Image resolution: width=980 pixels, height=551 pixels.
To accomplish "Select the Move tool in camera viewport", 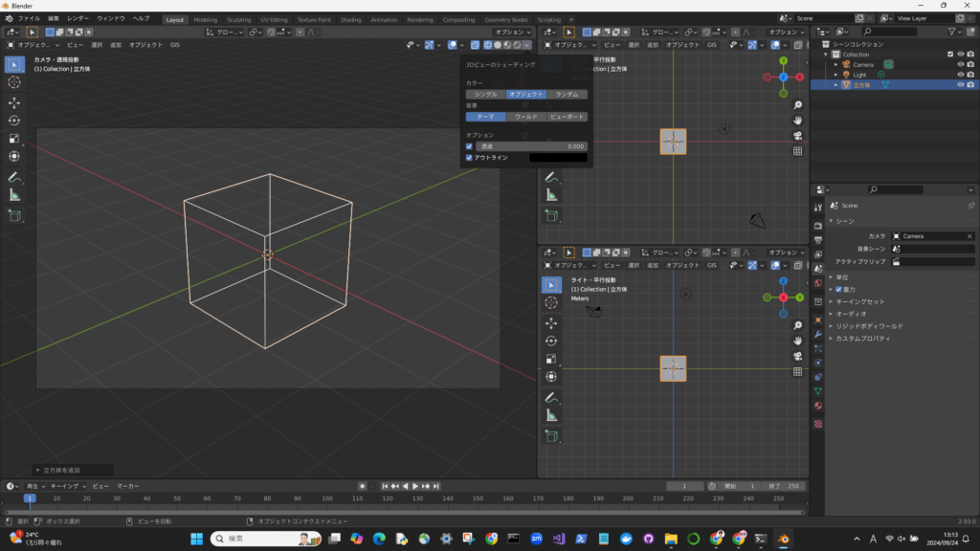I will pos(14,102).
